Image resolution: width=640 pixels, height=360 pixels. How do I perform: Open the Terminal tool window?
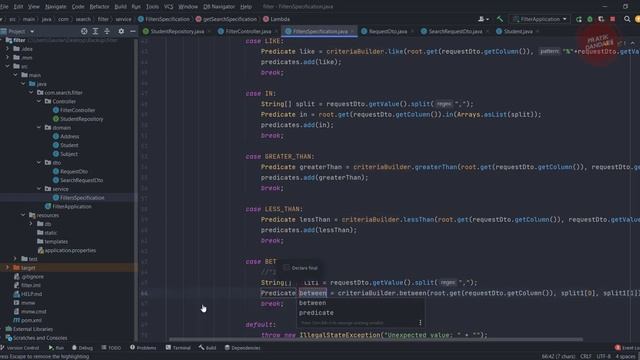tap(178, 348)
